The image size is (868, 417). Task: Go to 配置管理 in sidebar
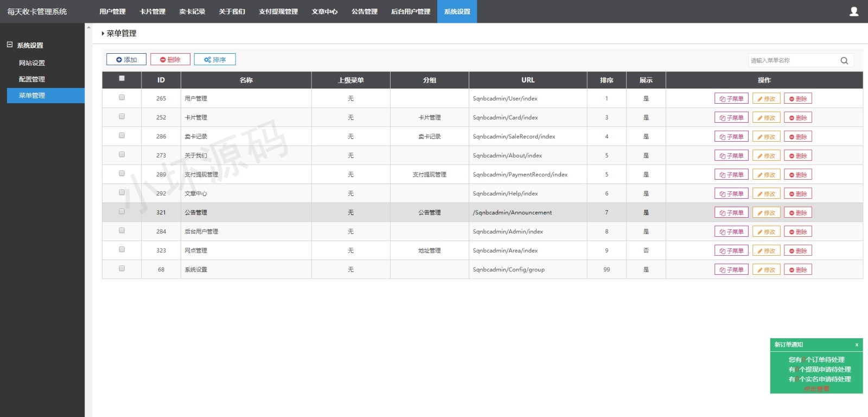tap(32, 79)
